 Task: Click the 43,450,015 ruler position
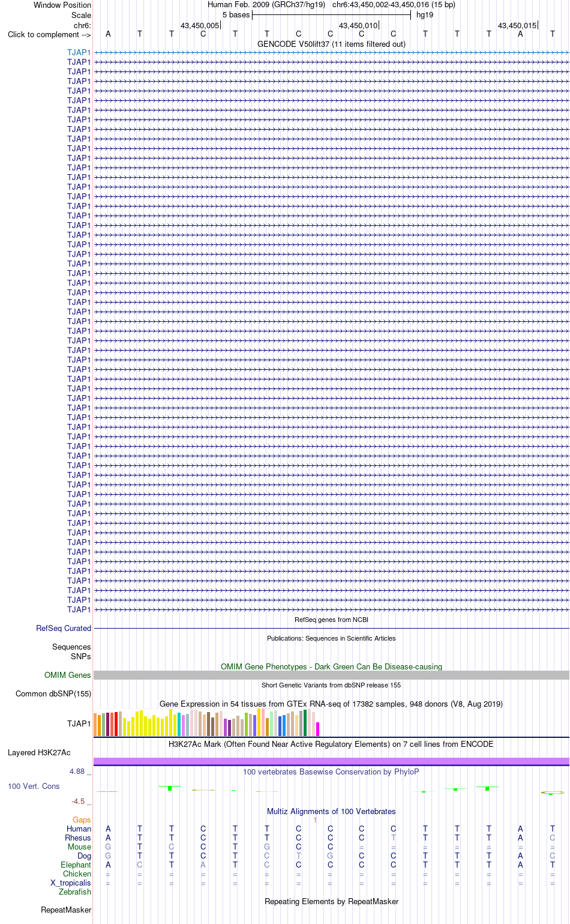517,25
